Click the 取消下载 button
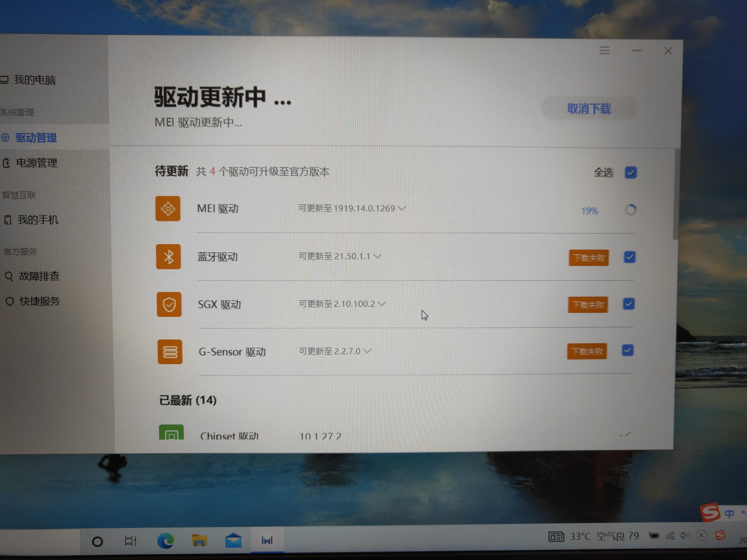Viewport: 747px width, 560px height. tap(589, 109)
